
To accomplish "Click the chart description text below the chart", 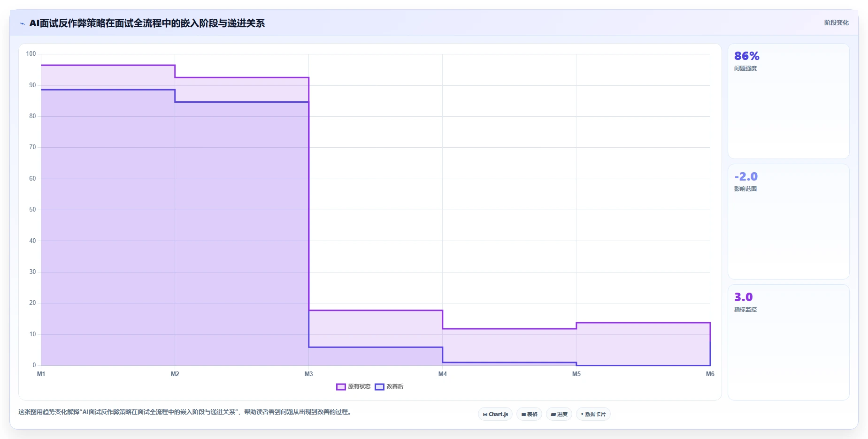I will tap(184, 412).
